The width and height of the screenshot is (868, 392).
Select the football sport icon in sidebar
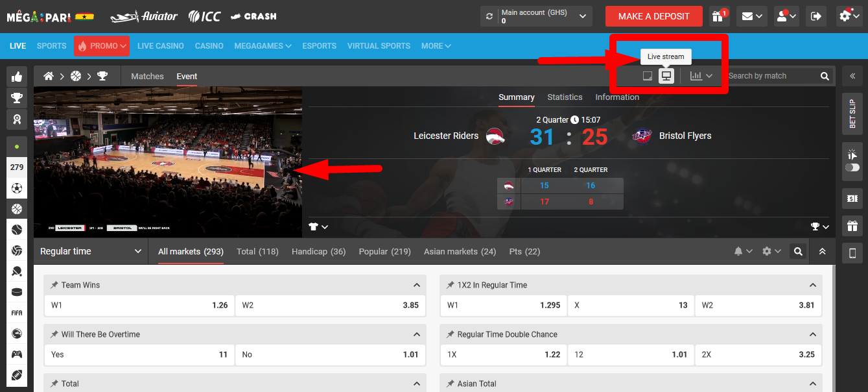pyautogui.click(x=17, y=188)
